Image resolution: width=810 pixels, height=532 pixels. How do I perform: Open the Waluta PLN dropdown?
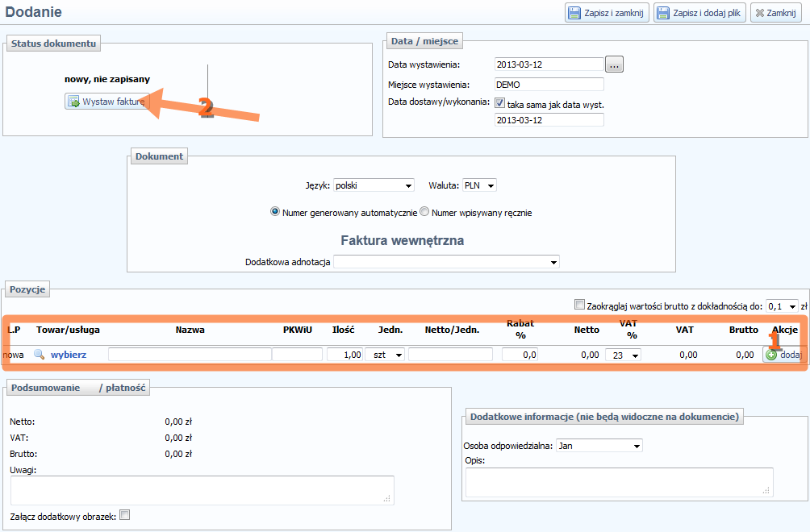point(479,185)
